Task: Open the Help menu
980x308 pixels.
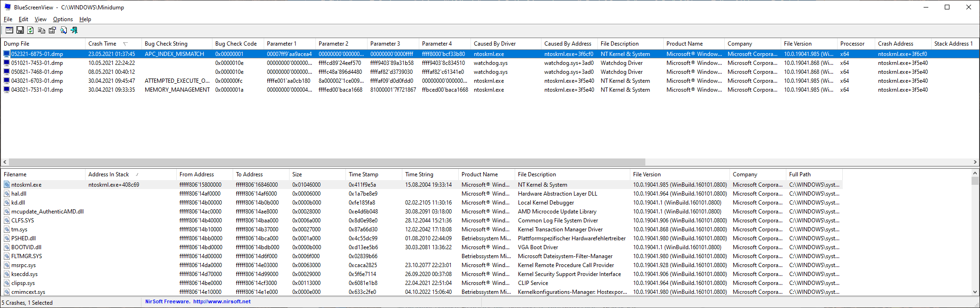Action: point(85,19)
